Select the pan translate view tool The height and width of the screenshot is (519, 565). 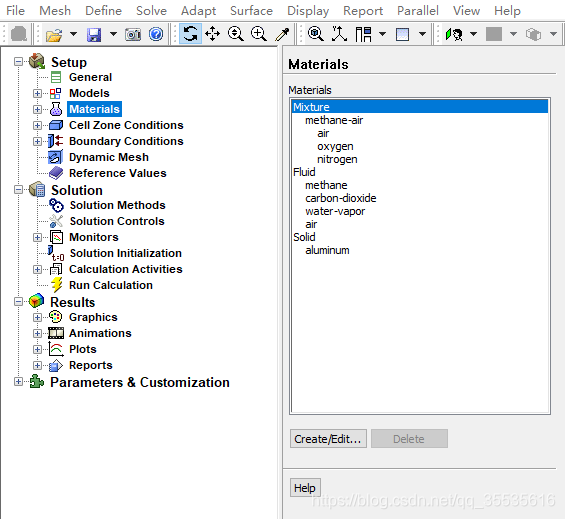[x=213, y=34]
